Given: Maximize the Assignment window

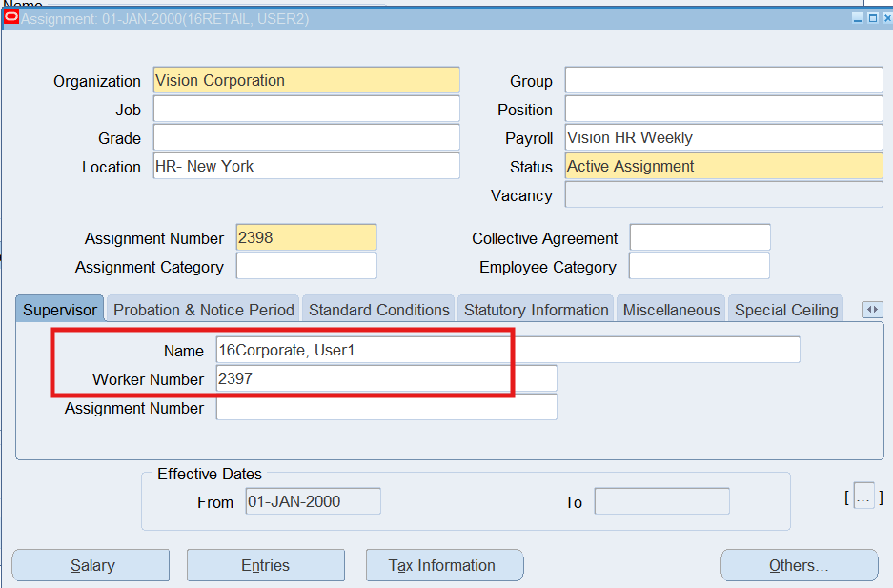Looking at the screenshot, I should pyautogui.click(x=873, y=18).
